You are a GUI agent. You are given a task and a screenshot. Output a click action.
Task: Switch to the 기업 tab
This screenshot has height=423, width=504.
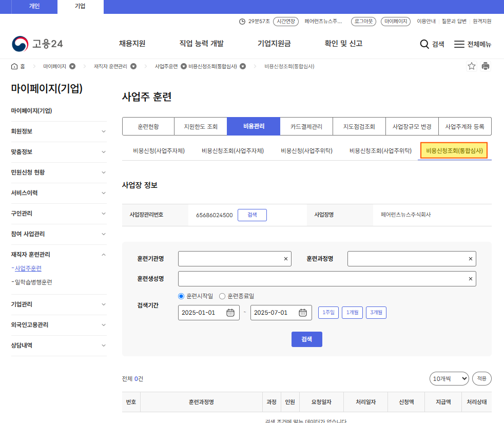[80, 7]
